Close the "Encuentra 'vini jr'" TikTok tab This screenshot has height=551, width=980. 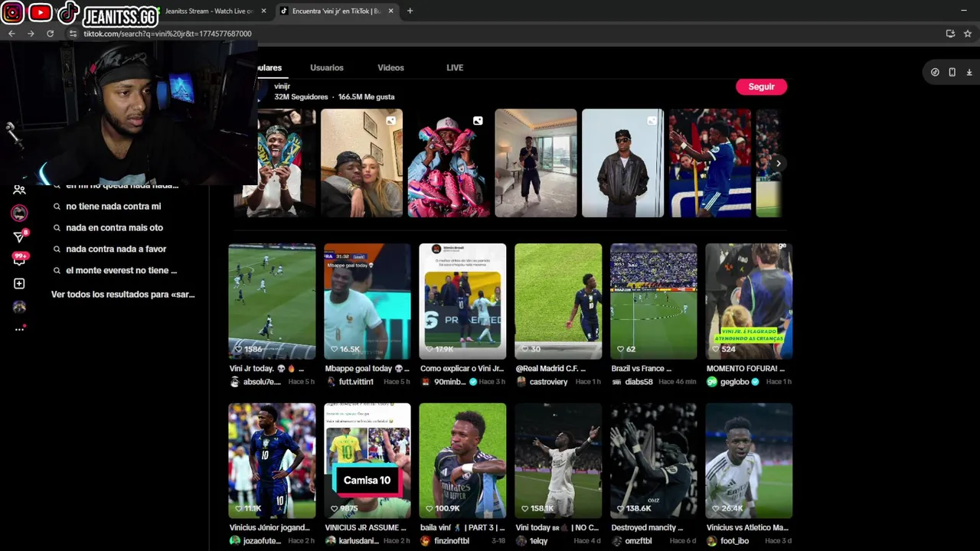tap(390, 11)
